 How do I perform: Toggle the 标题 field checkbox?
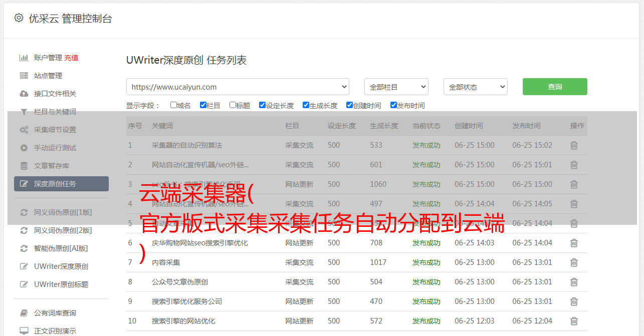pos(233,105)
